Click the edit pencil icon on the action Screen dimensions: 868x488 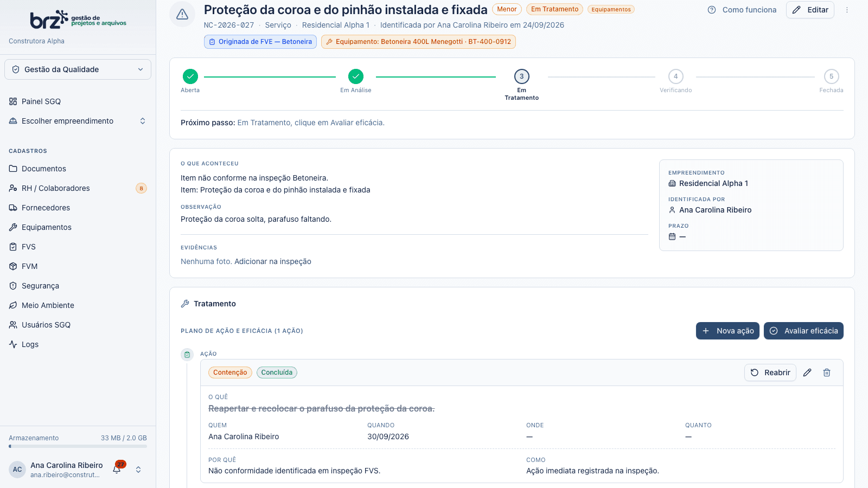pyautogui.click(x=807, y=373)
